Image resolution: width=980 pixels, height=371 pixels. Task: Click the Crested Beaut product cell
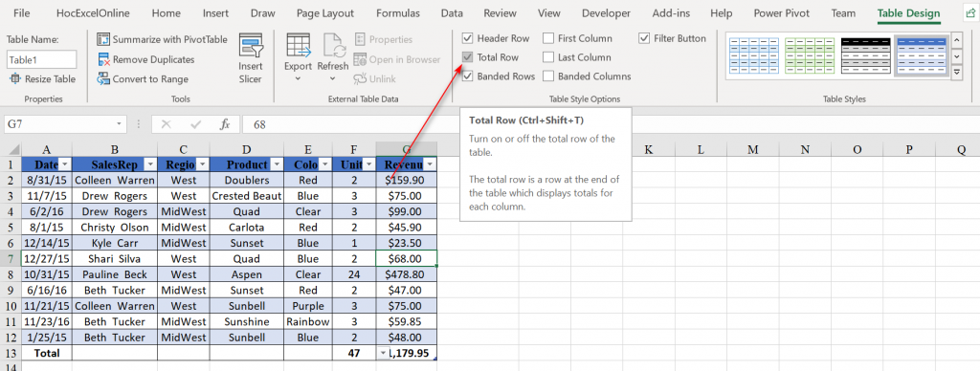pos(246,195)
